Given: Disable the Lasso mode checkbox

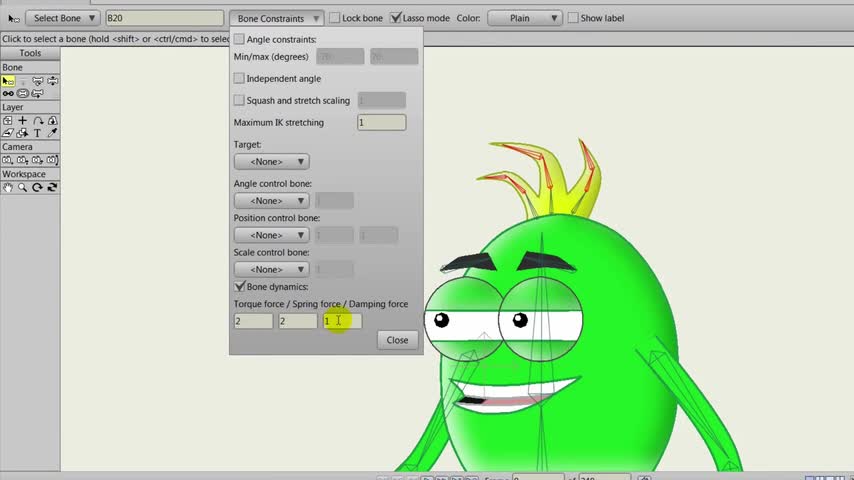Looking at the screenshot, I should [x=396, y=18].
